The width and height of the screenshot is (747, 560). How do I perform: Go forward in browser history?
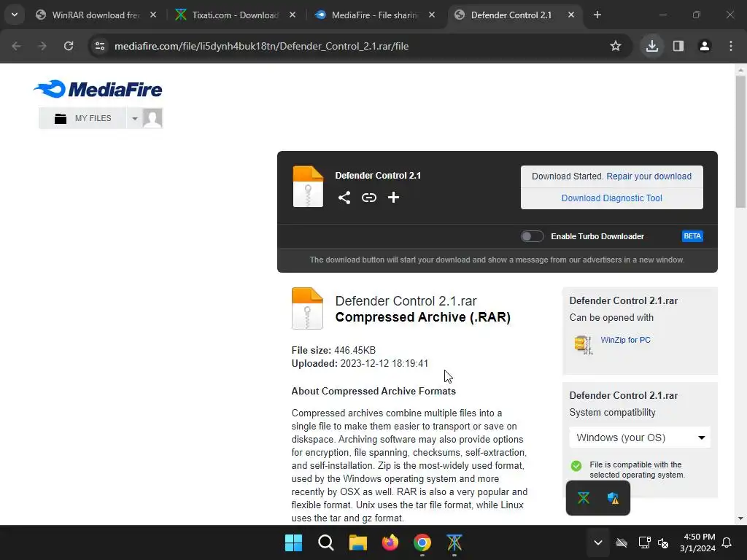[42, 46]
